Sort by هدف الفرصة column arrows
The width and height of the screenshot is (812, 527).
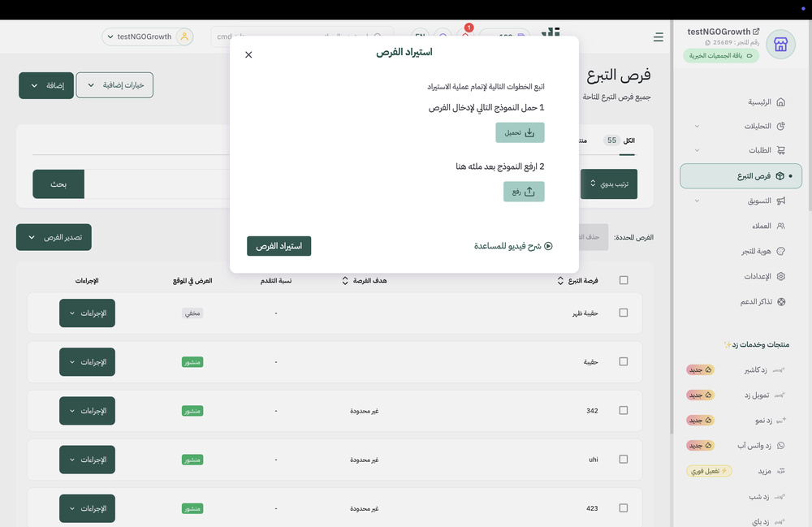(345, 281)
